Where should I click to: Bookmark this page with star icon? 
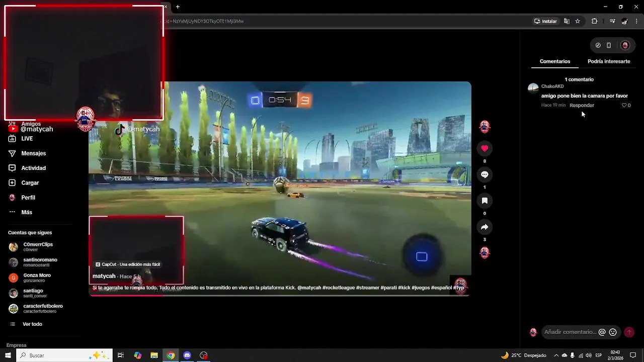coord(578,21)
